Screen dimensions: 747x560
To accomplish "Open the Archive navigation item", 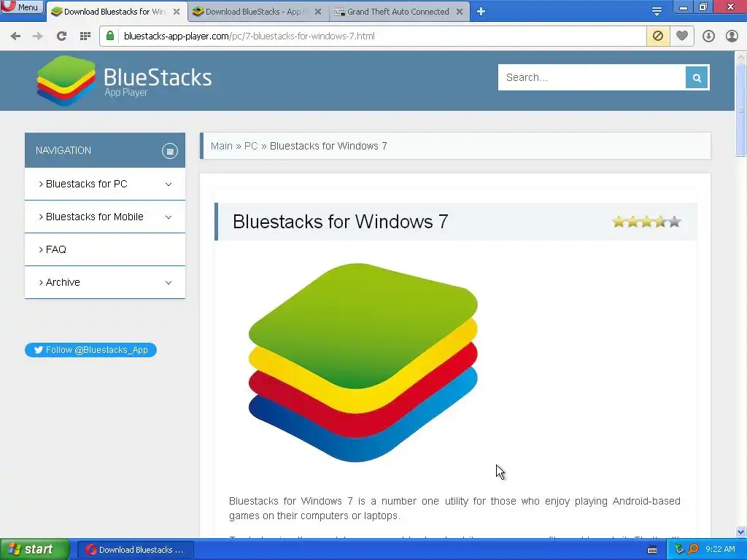I will pos(63,282).
